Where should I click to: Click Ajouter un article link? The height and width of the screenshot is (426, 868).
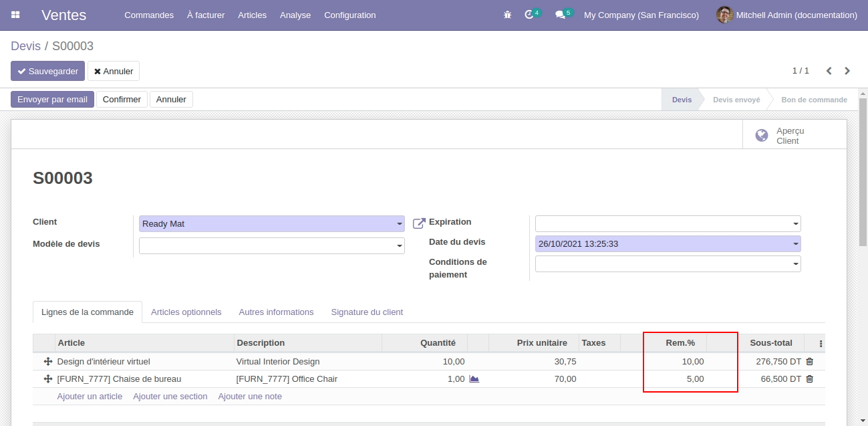point(90,397)
